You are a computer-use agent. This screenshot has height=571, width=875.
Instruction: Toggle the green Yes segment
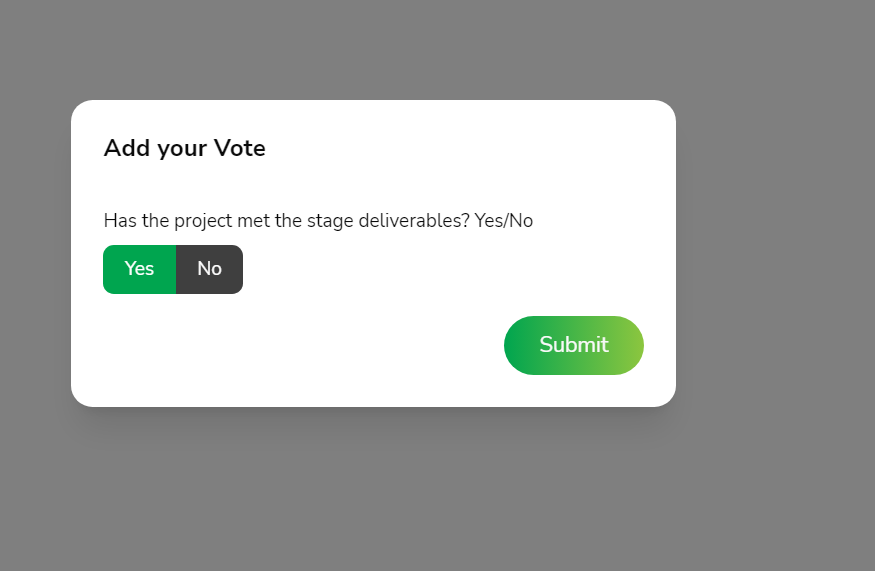(x=139, y=269)
